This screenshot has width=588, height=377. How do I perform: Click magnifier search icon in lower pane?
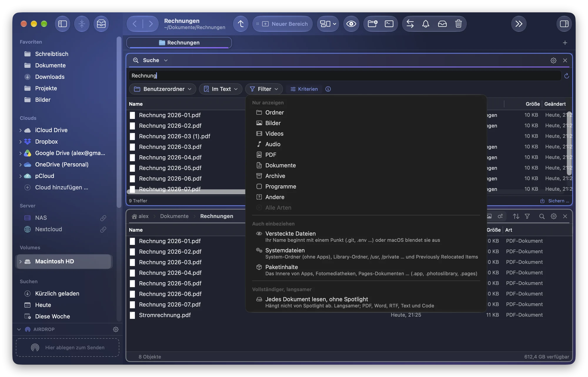[542, 216]
